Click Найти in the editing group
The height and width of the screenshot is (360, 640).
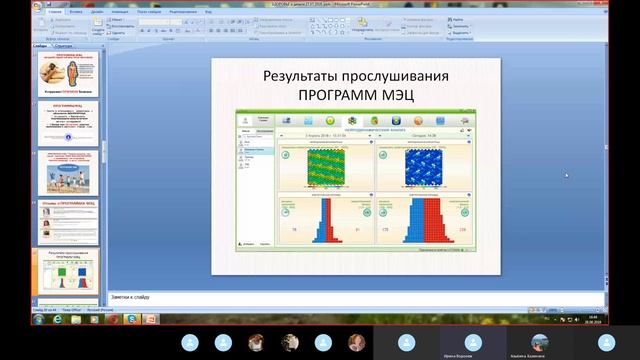(x=456, y=20)
